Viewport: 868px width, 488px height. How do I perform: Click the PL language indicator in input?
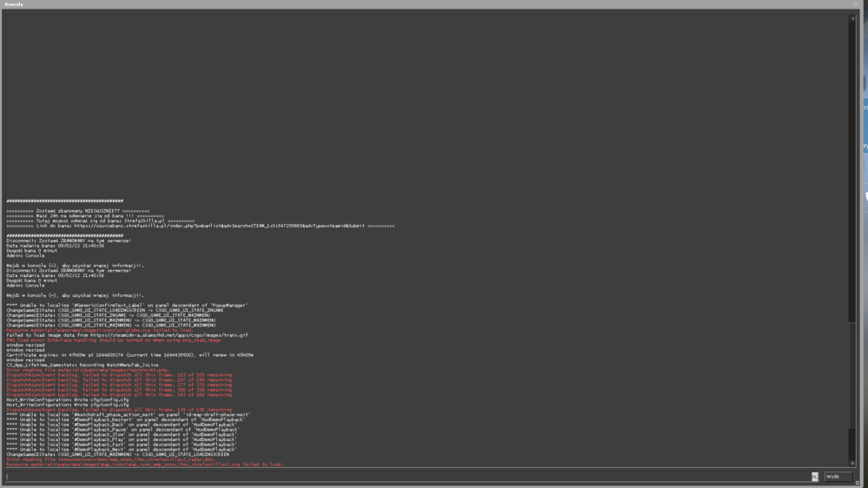(x=814, y=477)
